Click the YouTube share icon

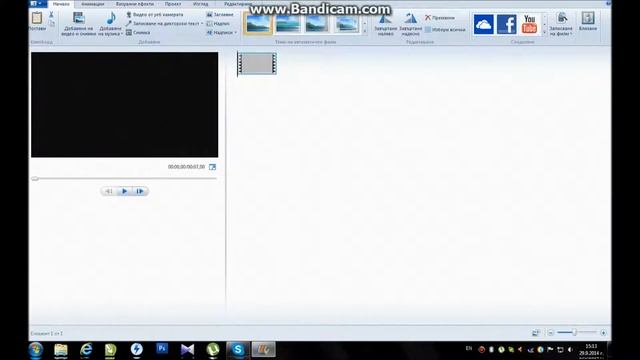529,24
